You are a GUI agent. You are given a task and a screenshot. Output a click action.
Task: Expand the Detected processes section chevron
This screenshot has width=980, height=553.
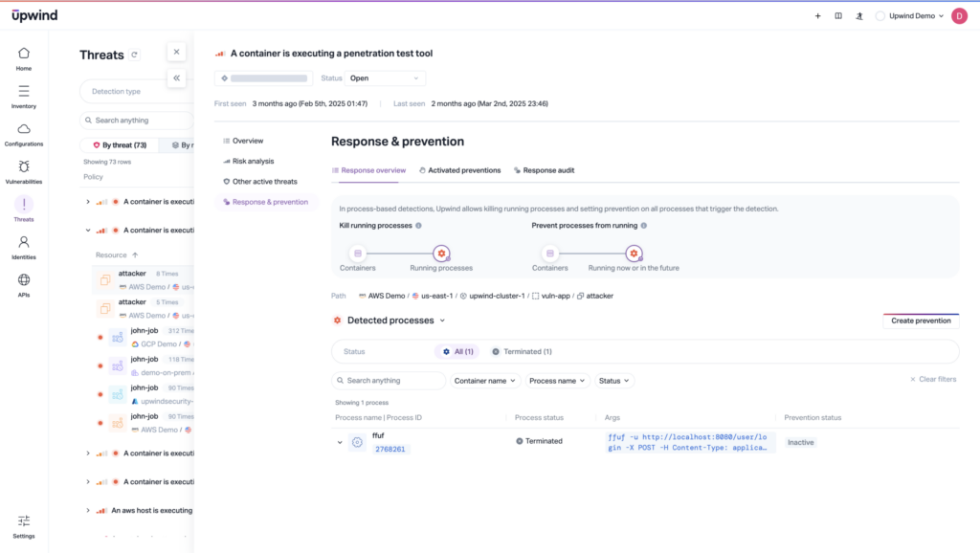coord(442,321)
